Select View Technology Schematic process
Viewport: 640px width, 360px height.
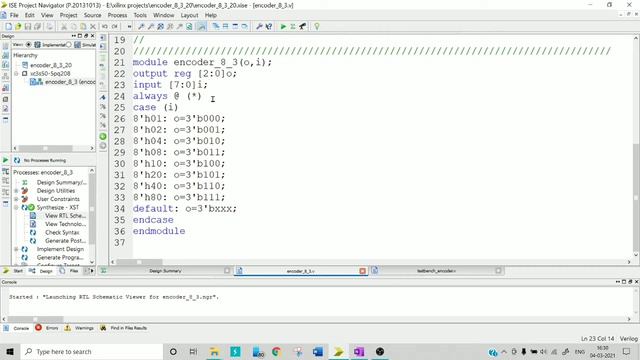(65, 224)
